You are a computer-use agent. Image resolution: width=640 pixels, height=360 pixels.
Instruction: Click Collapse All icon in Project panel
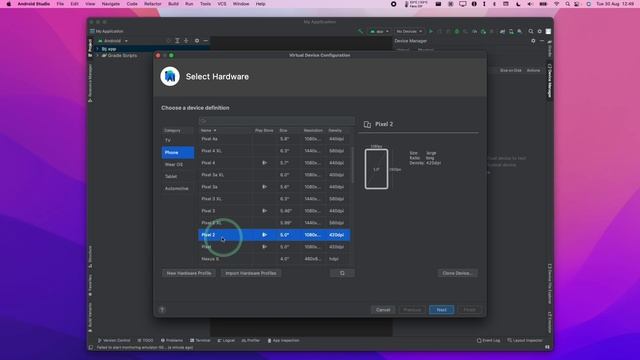[x=186, y=41]
